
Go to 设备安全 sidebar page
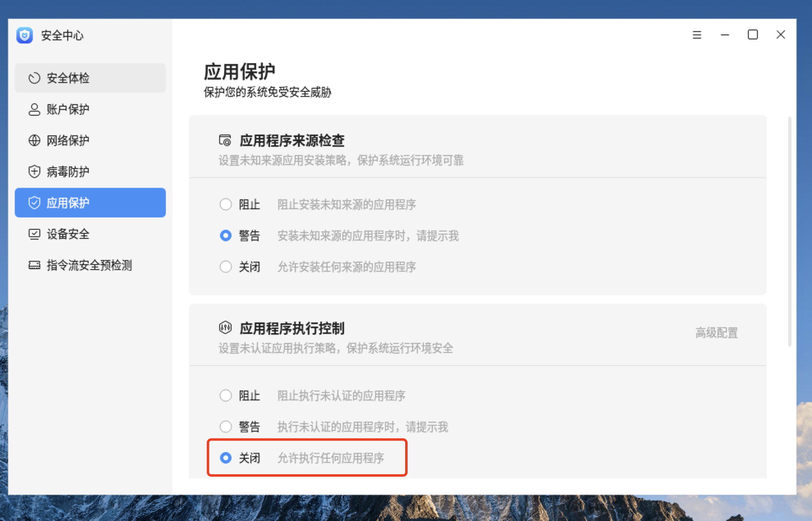[68, 234]
